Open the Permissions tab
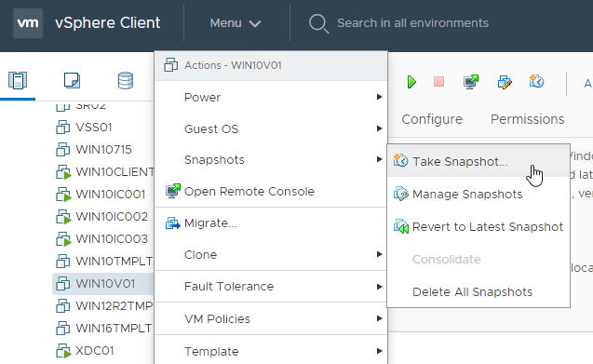Image resolution: width=593 pixels, height=364 pixels. (x=527, y=119)
